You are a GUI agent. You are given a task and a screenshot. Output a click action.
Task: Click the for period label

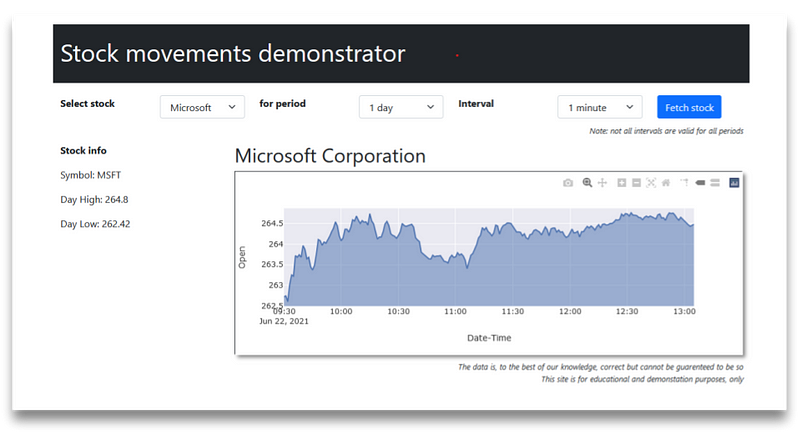tap(282, 104)
